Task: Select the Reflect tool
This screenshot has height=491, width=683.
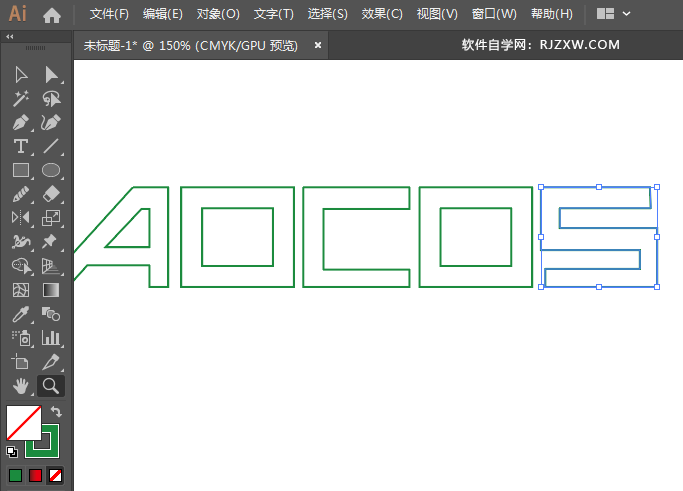Action: coord(21,217)
